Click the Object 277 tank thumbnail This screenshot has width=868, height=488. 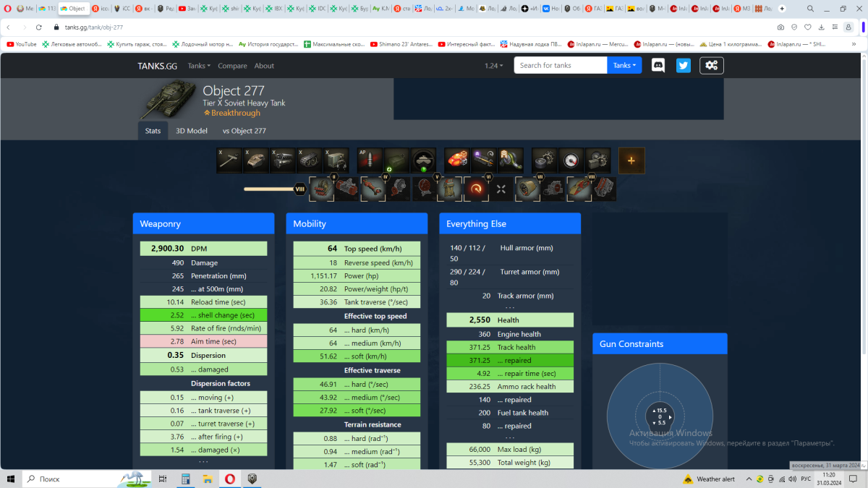click(168, 100)
